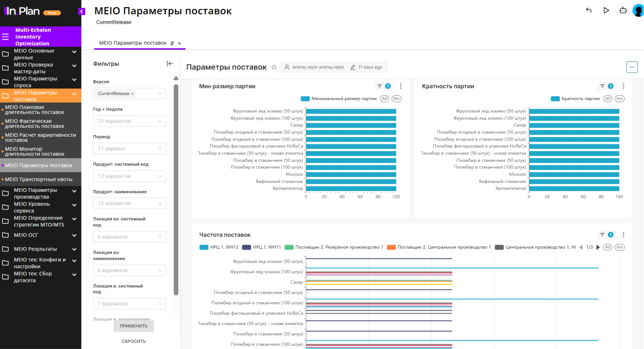Click the ПРИМЕНИТЬ button
The height and width of the screenshot is (349, 644).
coord(134,326)
